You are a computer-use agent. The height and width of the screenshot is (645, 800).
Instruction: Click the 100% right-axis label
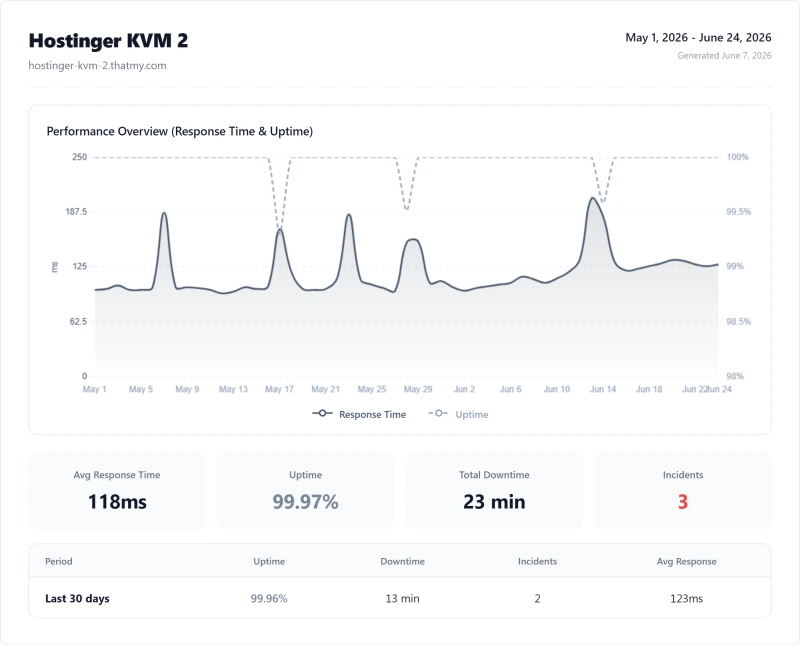tap(738, 157)
